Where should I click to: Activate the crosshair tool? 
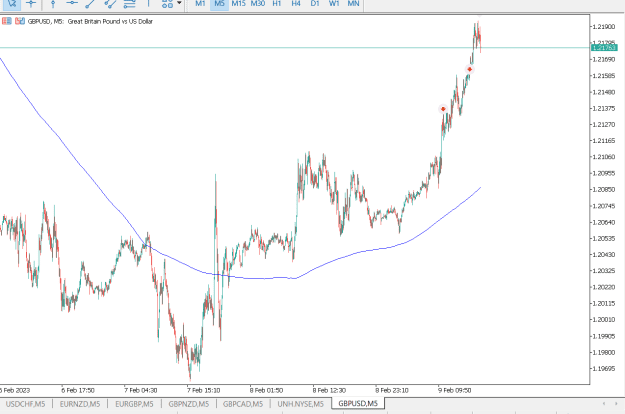click(x=31, y=3)
